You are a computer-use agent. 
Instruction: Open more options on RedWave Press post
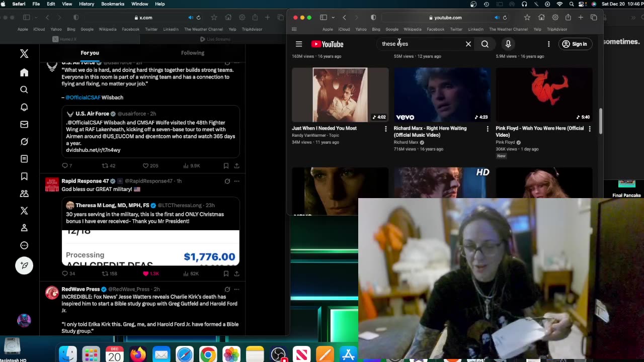pyautogui.click(x=236, y=289)
